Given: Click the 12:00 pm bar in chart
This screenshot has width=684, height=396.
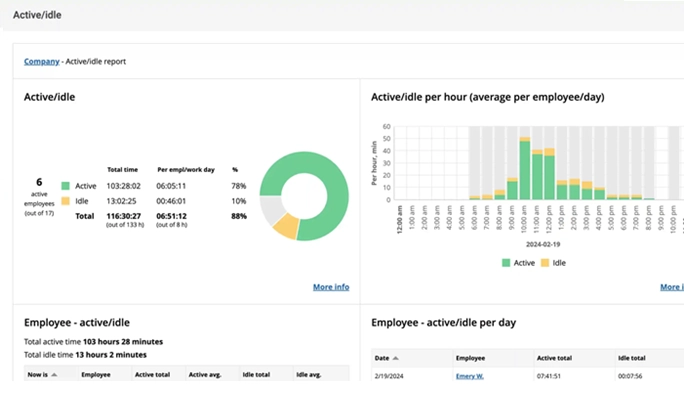Looking at the screenshot, I should pos(550,174).
